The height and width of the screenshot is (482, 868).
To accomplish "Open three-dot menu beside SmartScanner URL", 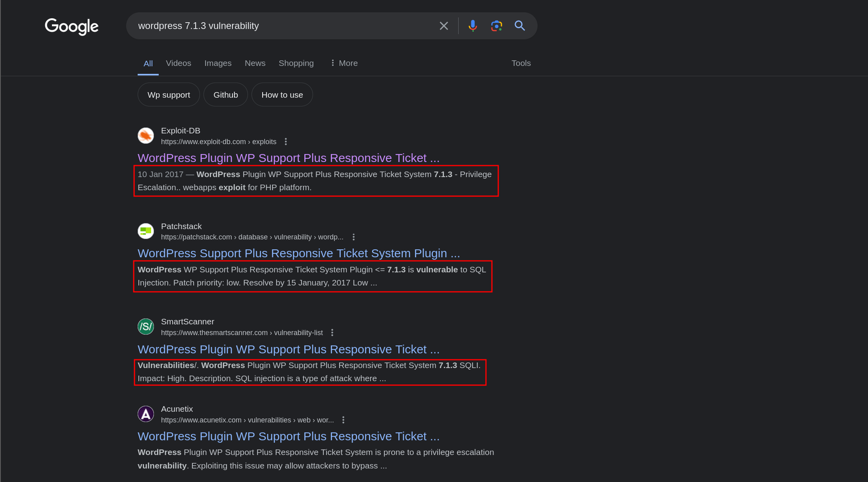I will click(x=332, y=333).
